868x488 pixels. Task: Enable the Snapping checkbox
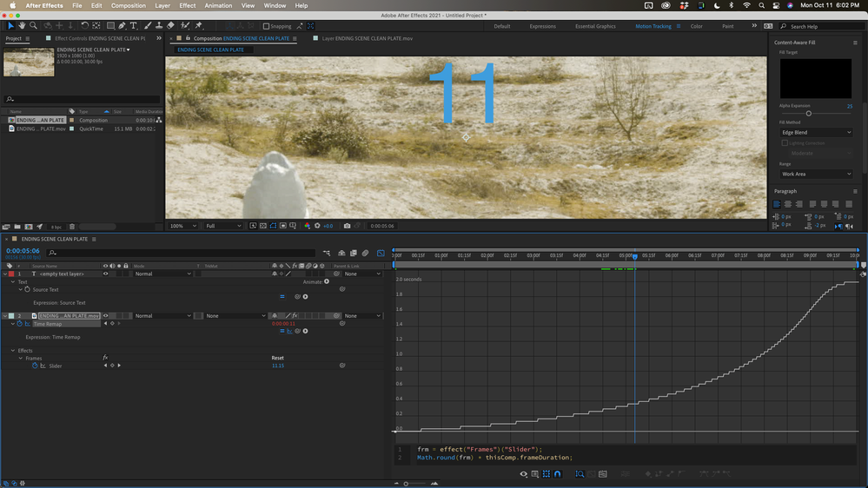(266, 26)
